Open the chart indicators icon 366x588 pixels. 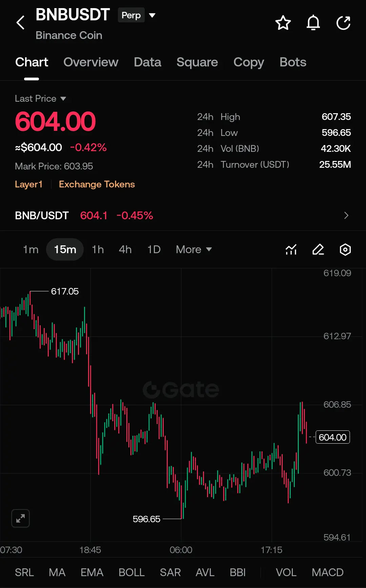click(291, 250)
